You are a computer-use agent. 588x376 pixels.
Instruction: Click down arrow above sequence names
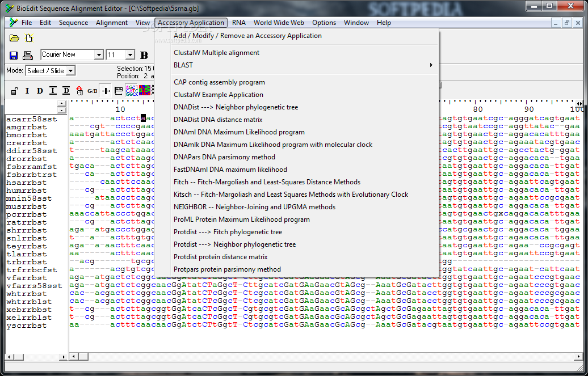(62, 110)
